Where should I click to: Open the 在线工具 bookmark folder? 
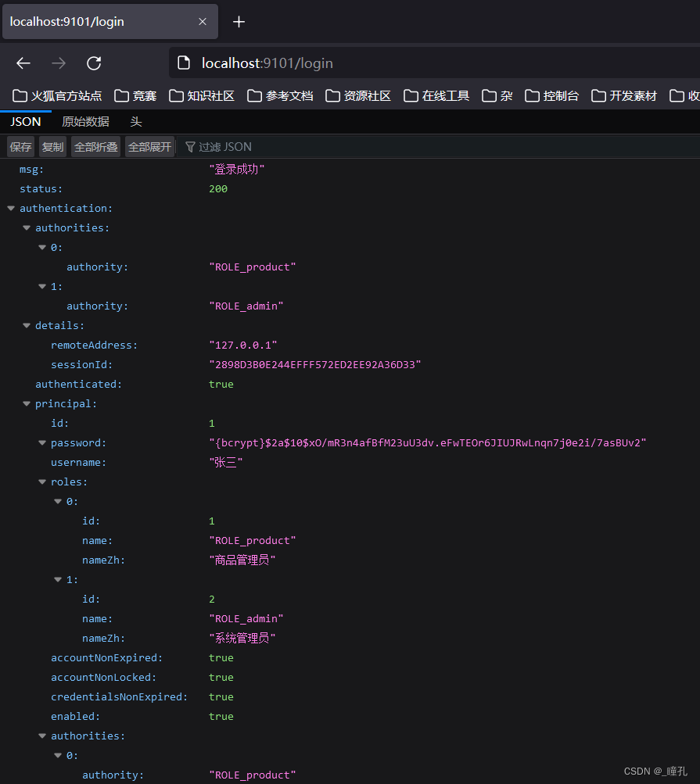point(436,95)
